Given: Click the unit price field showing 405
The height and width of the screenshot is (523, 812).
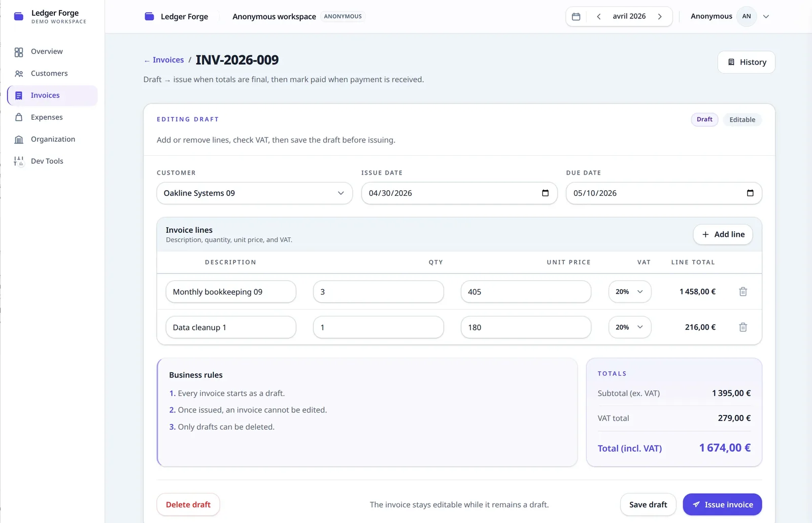Looking at the screenshot, I should click(526, 292).
